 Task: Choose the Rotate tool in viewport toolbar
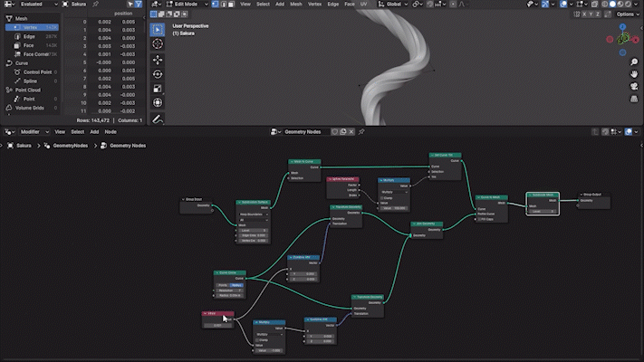[158, 73]
